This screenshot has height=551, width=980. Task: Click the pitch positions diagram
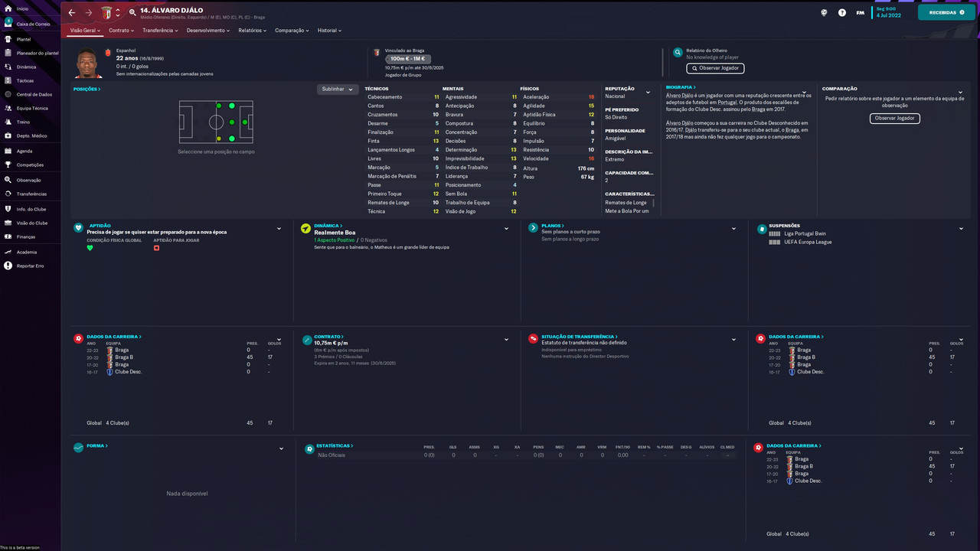(217, 122)
